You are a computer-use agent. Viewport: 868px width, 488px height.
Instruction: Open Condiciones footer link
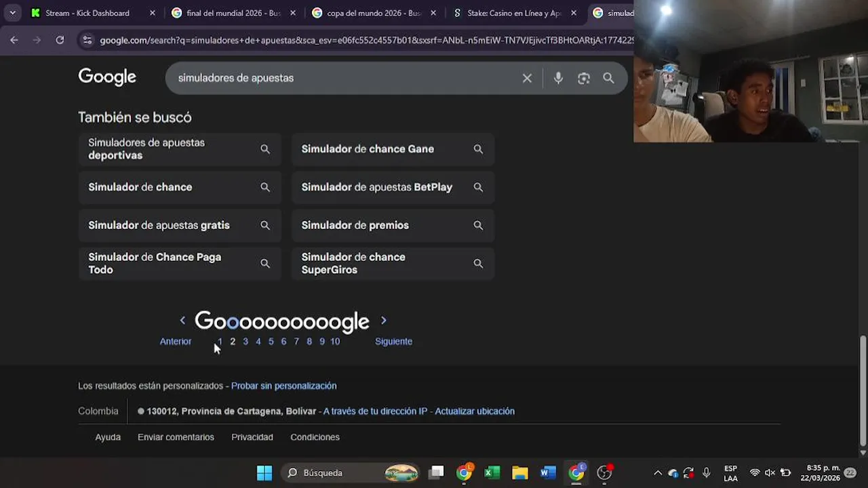315,437
